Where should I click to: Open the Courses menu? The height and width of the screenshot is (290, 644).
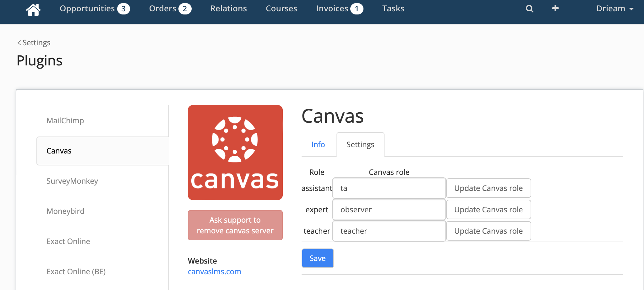click(281, 8)
